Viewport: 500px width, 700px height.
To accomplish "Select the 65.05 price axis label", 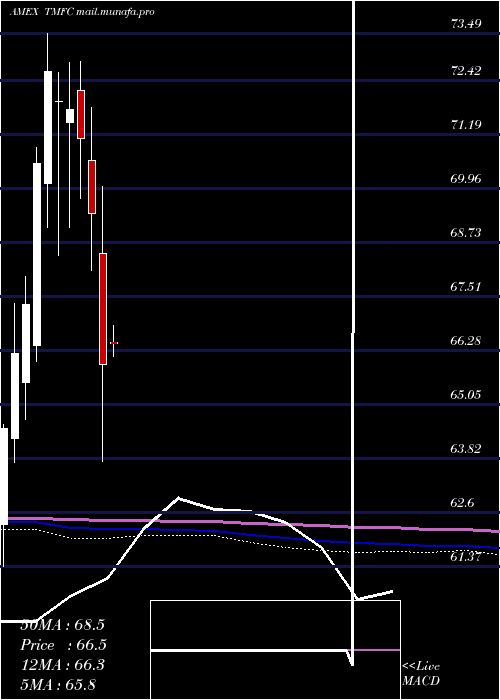I will point(466,394).
